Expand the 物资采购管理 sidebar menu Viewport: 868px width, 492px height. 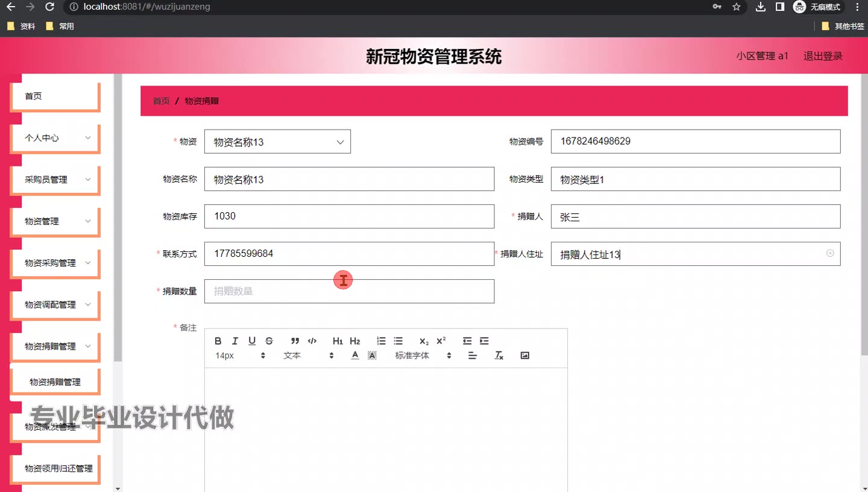(55, 263)
